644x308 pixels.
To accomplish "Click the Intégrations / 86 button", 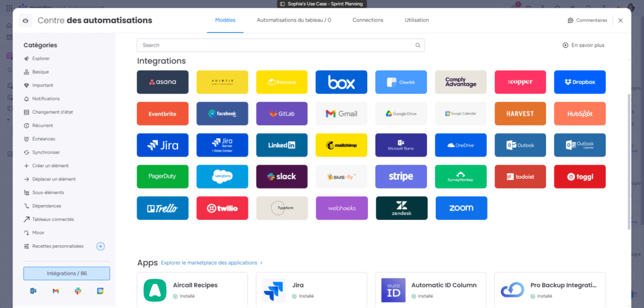I will (67, 273).
